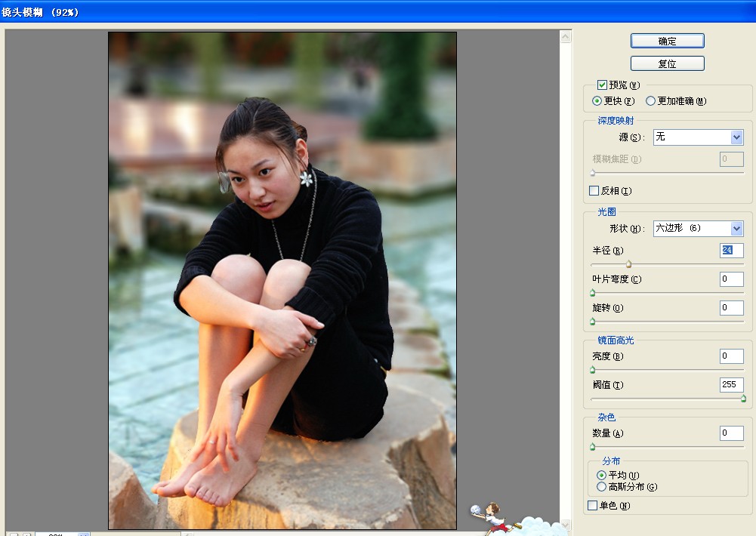Click the 叶片弯度 blade curvature slider handle
The height and width of the screenshot is (536, 756).
point(593,293)
